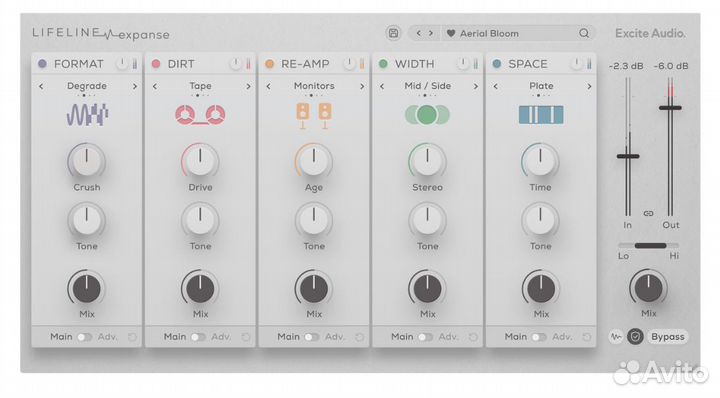Click the Time knob in SPACE

(x=540, y=161)
